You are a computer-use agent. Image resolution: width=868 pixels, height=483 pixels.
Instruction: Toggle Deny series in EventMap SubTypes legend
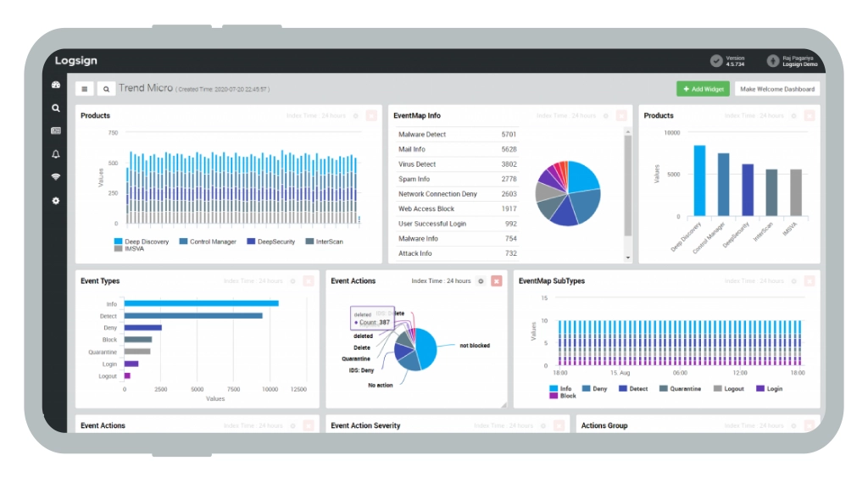[594, 388]
